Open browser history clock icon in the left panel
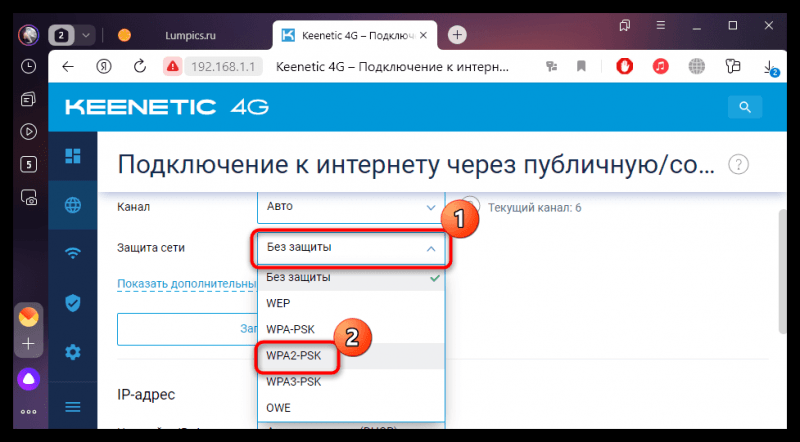Image resolution: width=800 pixels, height=442 pixels. [x=29, y=66]
